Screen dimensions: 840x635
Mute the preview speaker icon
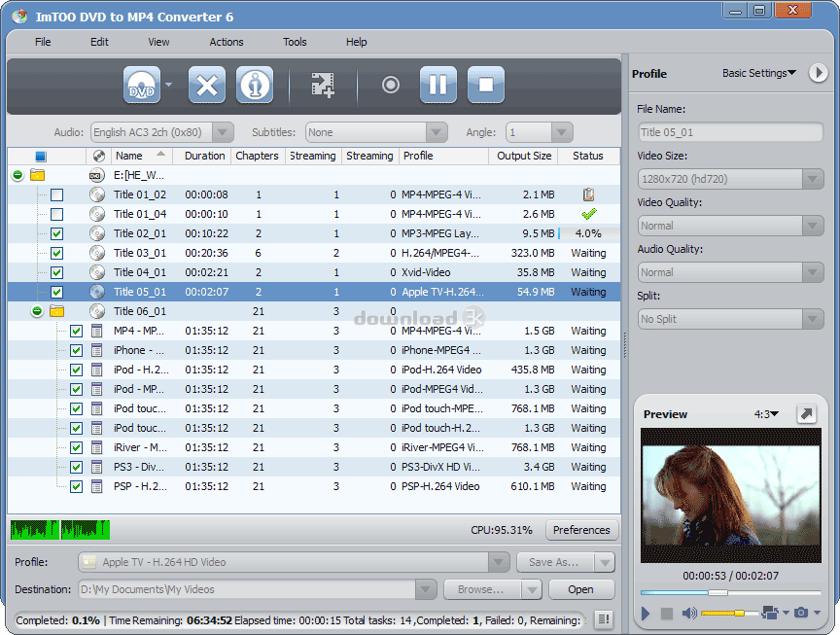689,613
